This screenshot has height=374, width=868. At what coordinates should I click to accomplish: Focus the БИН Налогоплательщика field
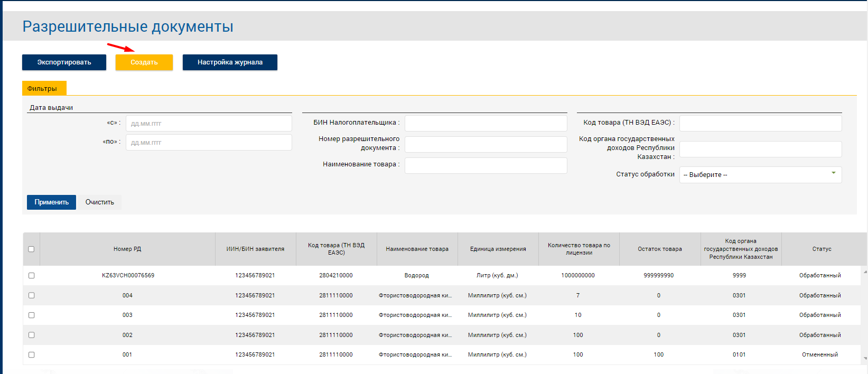(x=486, y=124)
